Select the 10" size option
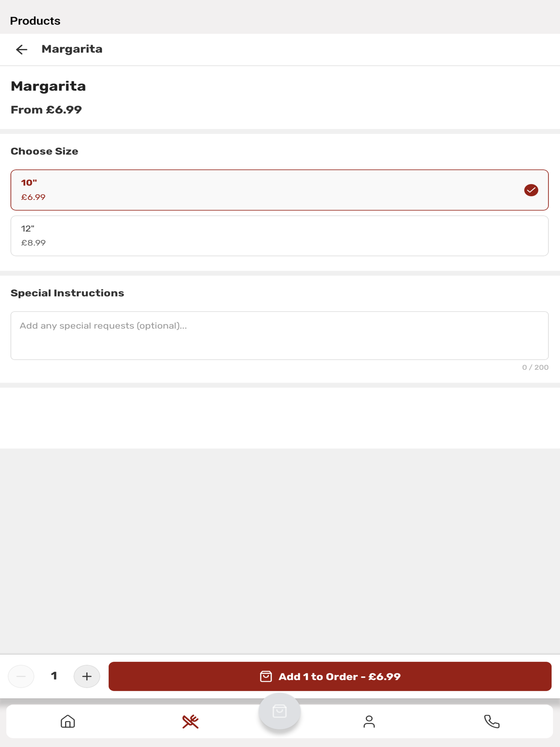Image resolution: width=560 pixels, height=747 pixels. pos(280,190)
